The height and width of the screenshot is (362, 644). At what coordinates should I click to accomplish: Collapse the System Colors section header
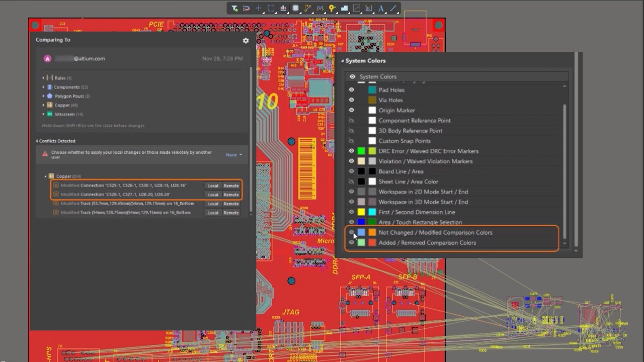point(343,61)
